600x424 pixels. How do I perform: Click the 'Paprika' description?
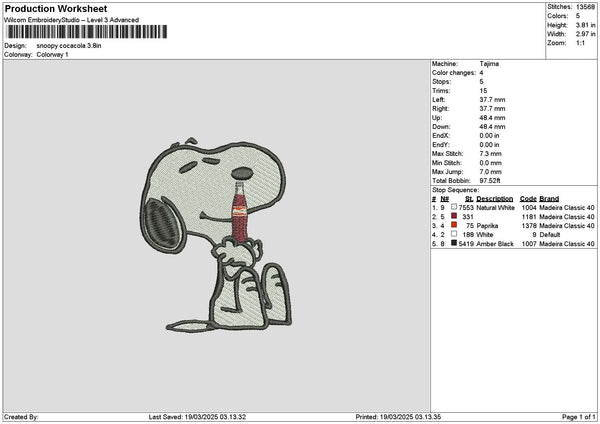tap(487, 226)
